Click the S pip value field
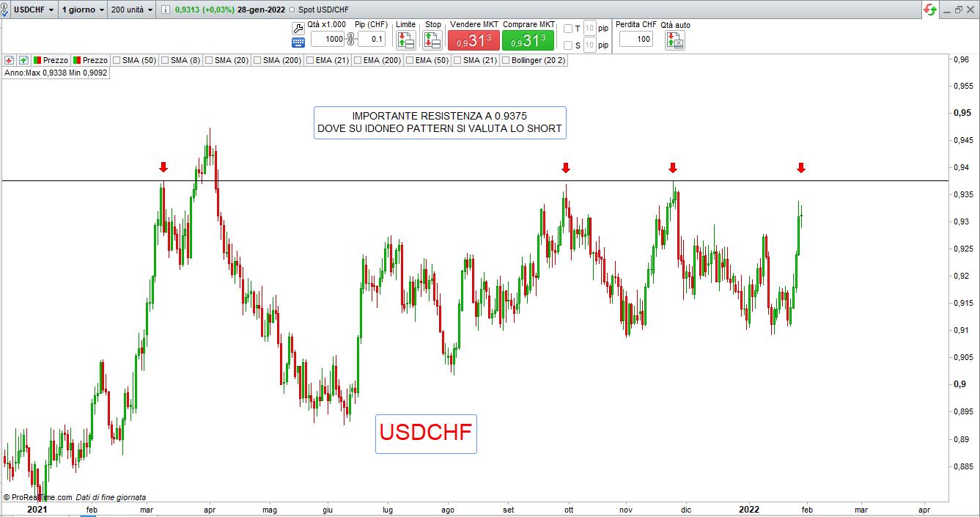This screenshot has width=980, height=517. [x=589, y=45]
